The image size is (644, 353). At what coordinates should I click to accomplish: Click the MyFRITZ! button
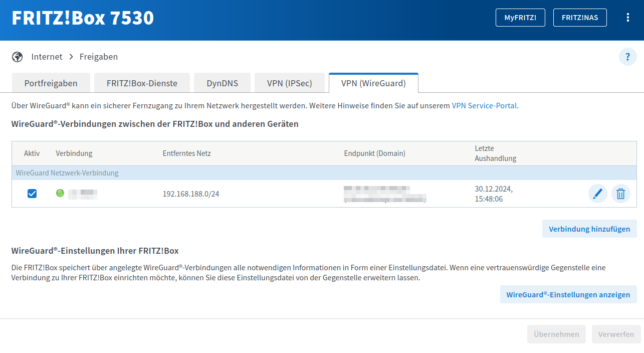tap(520, 18)
